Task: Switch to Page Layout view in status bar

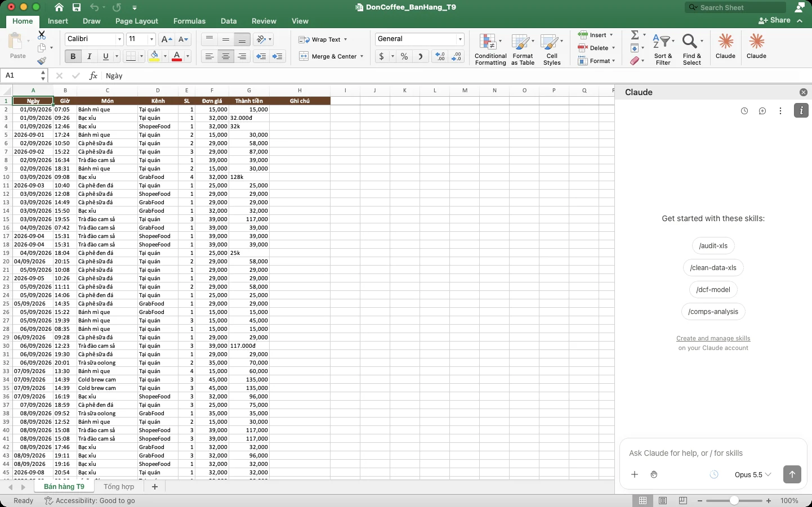Action: [x=663, y=501]
